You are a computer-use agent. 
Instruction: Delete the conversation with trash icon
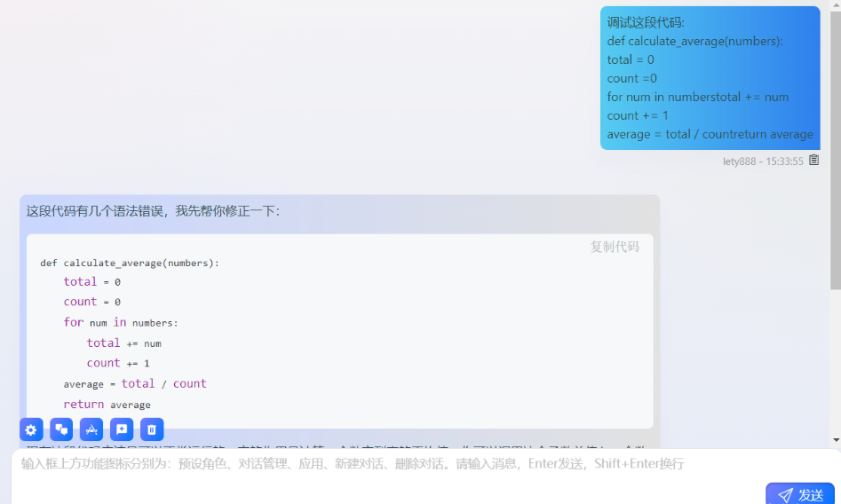(x=152, y=429)
